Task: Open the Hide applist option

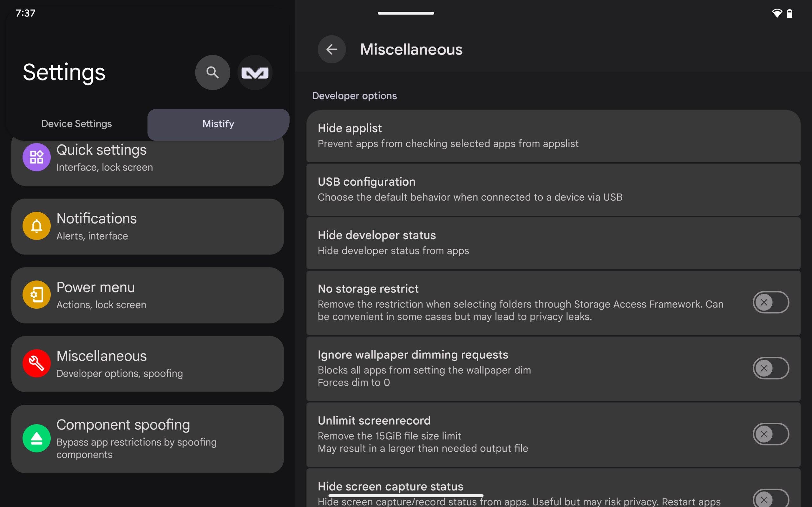Action: 553,136
